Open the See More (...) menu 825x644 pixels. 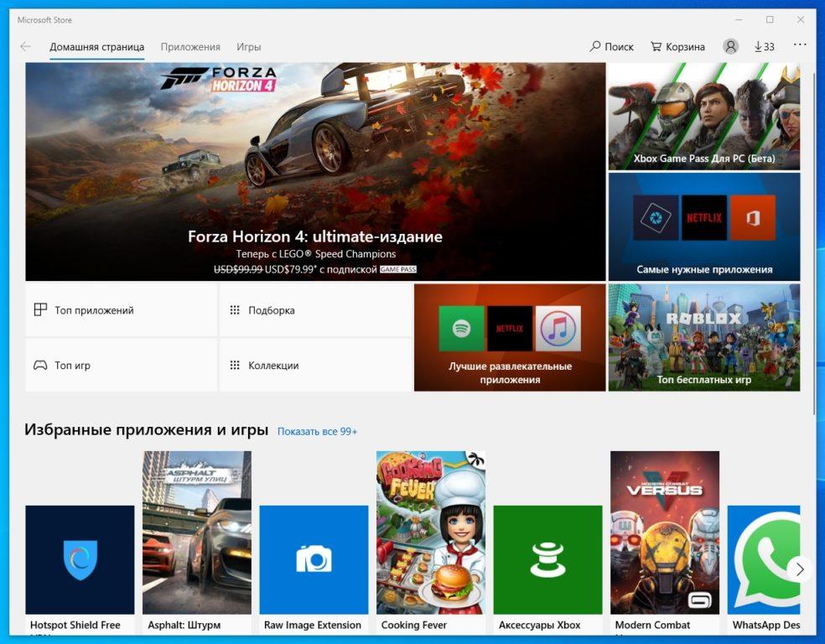799,47
